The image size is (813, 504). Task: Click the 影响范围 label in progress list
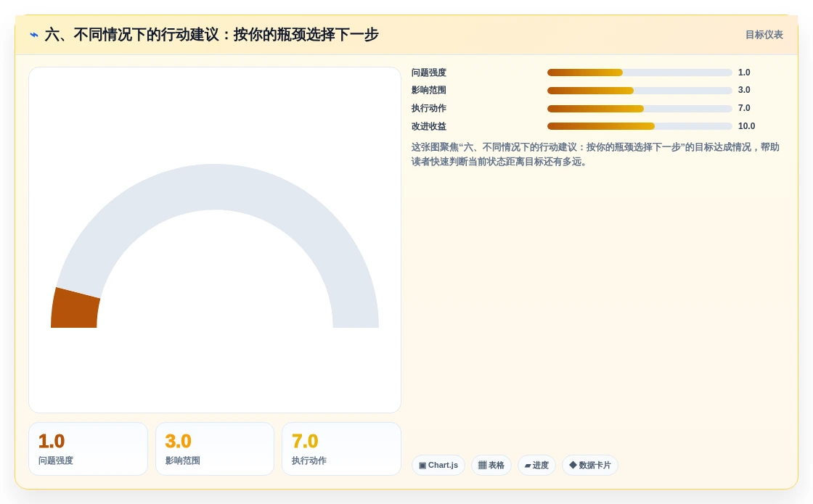coord(429,90)
